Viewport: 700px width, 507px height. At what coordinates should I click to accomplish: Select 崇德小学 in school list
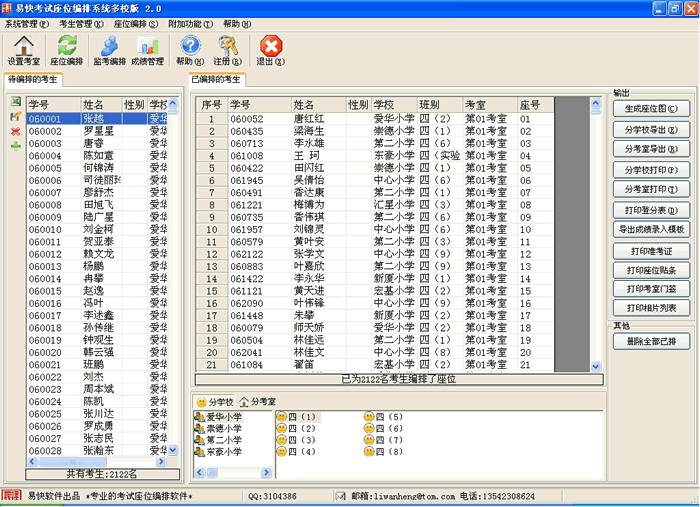point(218,428)
